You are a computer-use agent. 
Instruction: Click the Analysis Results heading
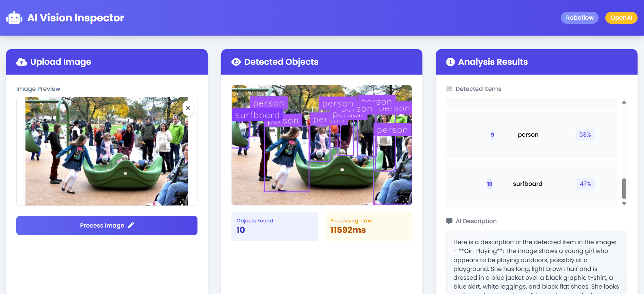(x=493, y=62)
